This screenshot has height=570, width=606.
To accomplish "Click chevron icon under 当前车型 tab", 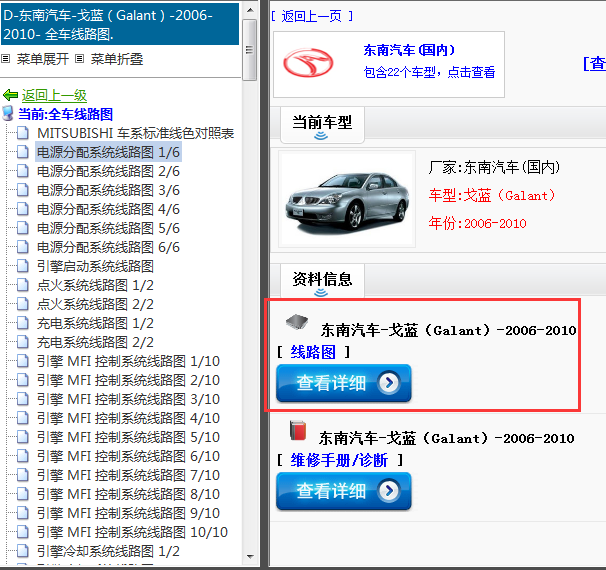I will (321, 136).
